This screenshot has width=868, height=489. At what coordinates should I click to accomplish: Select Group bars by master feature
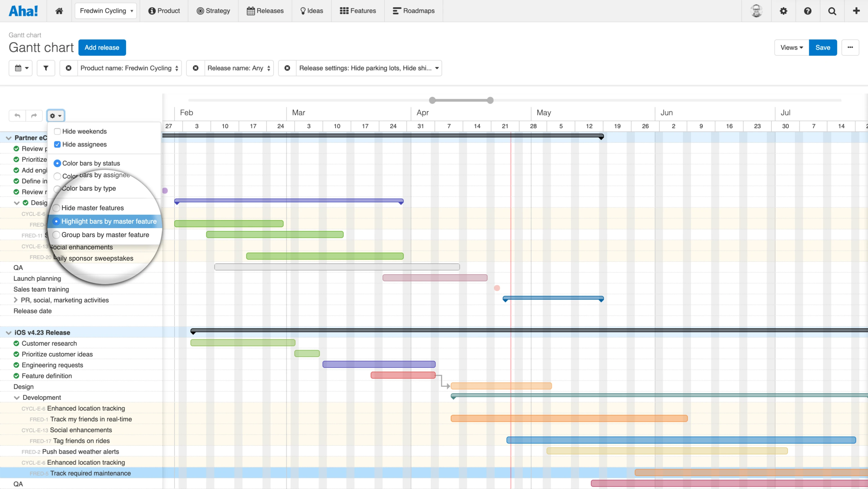57,235
